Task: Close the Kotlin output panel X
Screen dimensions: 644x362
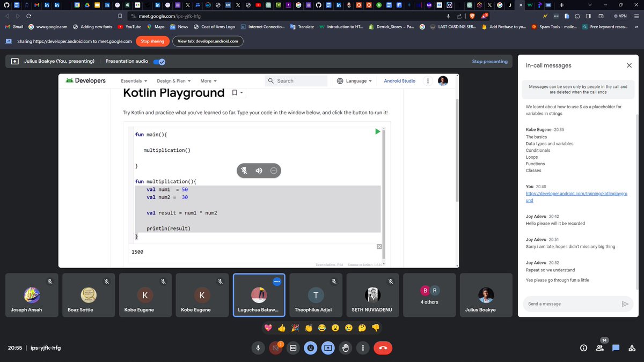Action: tap(379, 247)
